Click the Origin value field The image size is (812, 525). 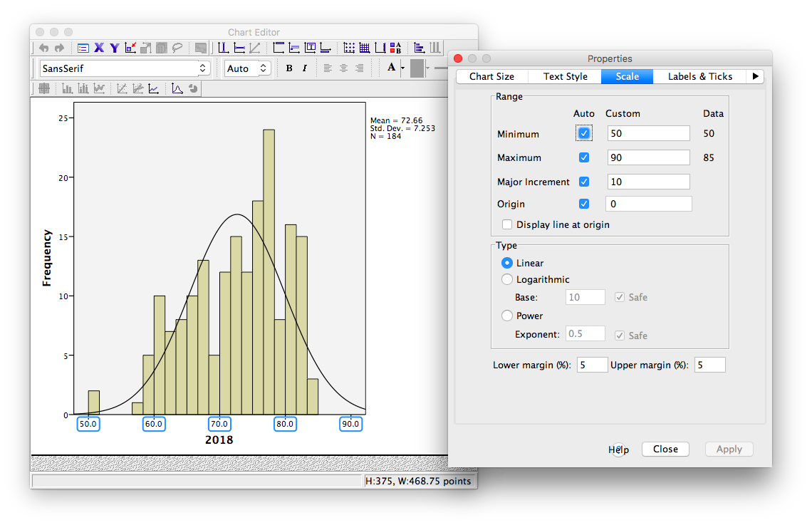click(x=648, y=204)
